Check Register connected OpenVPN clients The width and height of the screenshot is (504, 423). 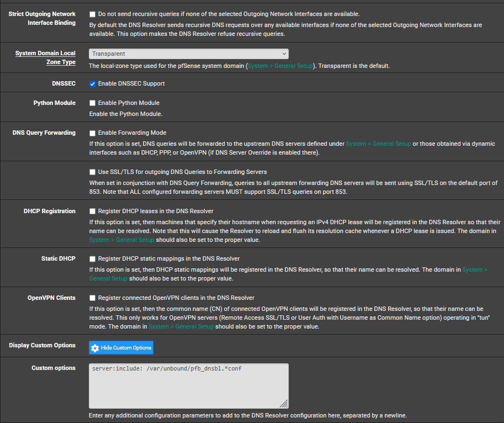pyautogui.click(x=92, y=298)
